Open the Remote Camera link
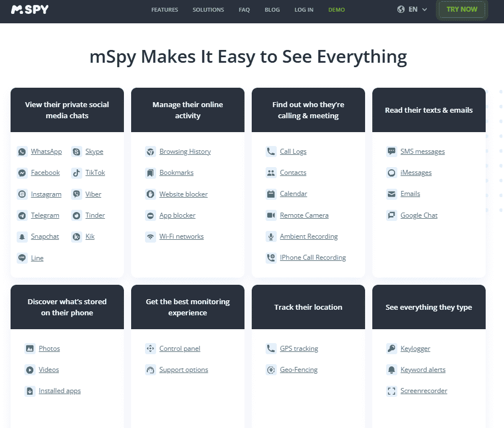The height and width of the screenshot is (428, 504). (x=304, y=215)
